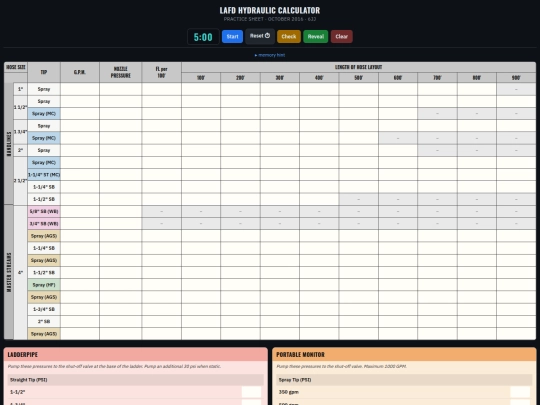Image resolution: width=540 pixels, height=405 pixels.
Task: Click the 2" SB tip label
Action: [x=44, y=322]
